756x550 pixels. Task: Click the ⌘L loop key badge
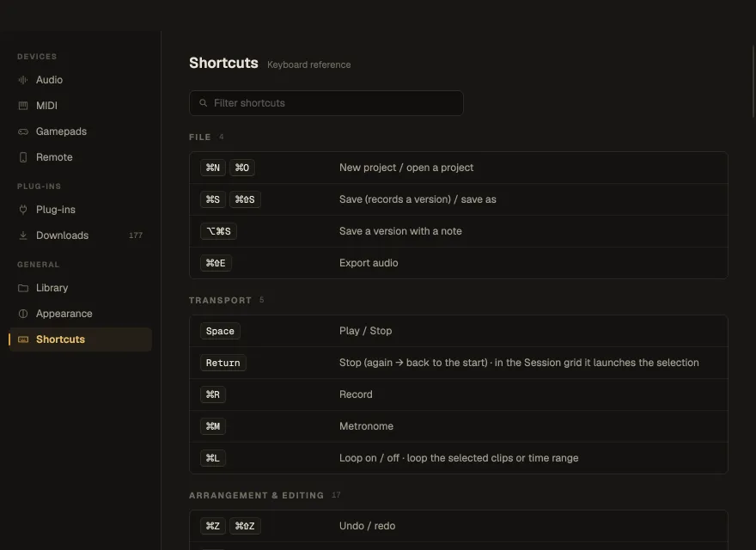(x=213, y=458)
